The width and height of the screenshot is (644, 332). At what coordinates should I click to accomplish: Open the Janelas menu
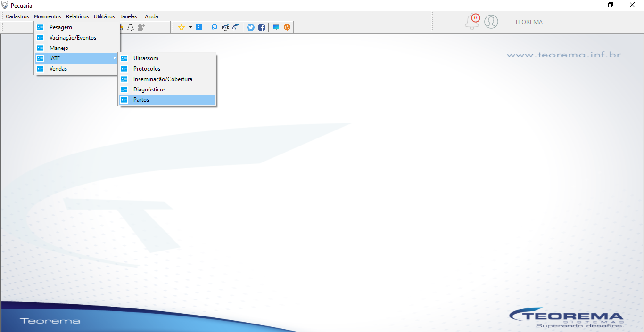tap(129, 16)
